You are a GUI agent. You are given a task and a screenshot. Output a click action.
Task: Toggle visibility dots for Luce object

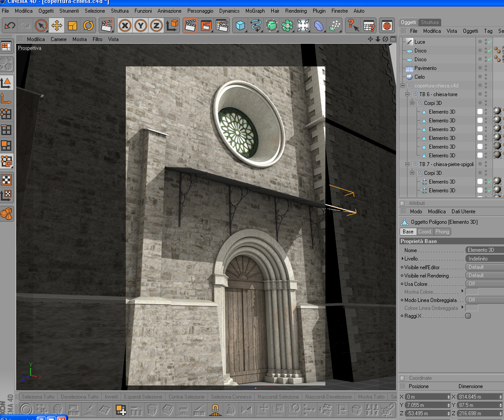486,42
